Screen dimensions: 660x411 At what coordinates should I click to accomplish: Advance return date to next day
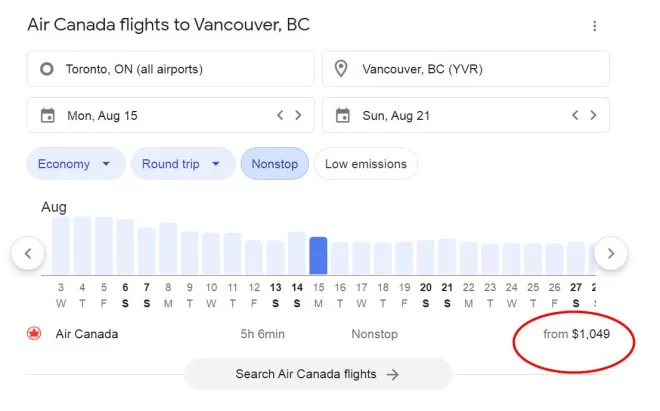[x=593, y=115]
